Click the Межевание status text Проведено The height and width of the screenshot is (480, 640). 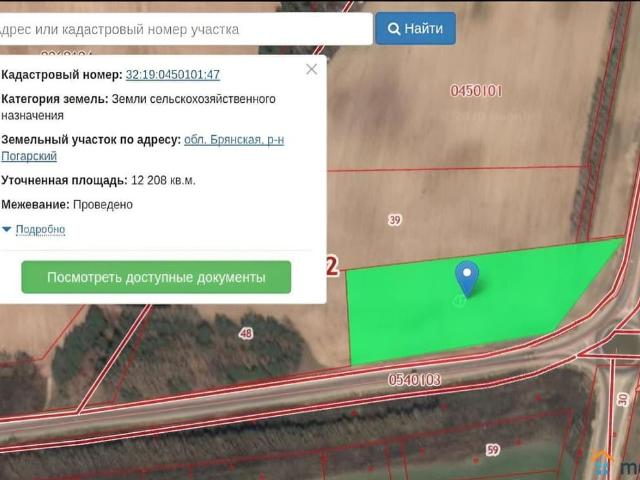pyautogui.click(x=103, y=205)
